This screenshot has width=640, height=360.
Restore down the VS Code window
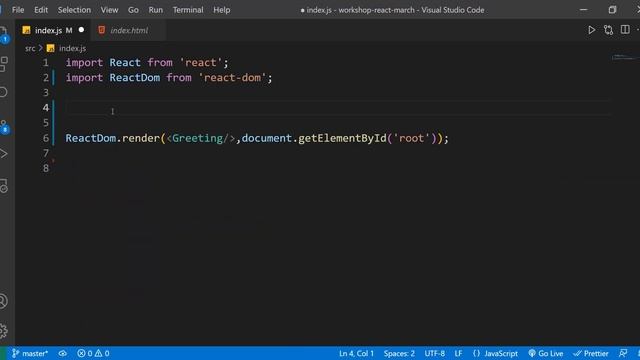point(612,10)
